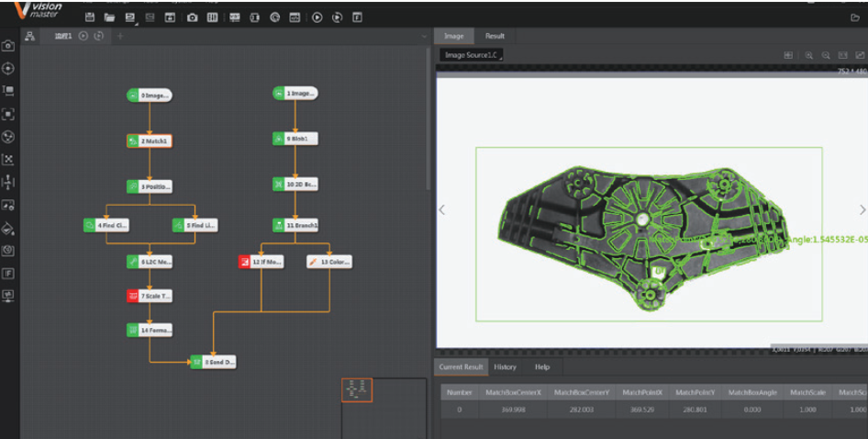
Task: Go to next image with right arrow
Action: pyautogui.click(x=862, y=209)
